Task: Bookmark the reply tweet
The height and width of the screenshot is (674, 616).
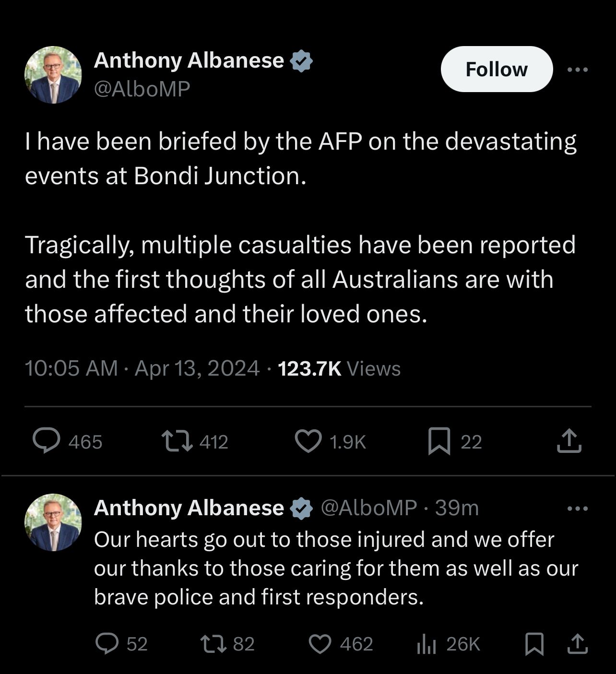Action: pos(534,644)
